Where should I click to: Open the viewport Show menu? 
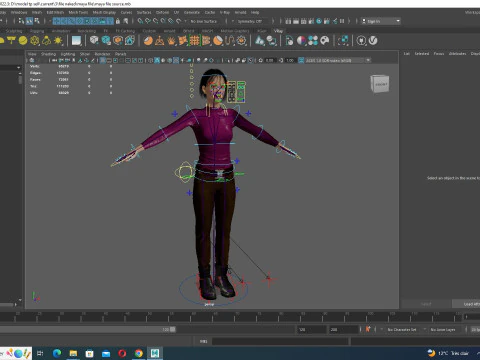(85, 54)
